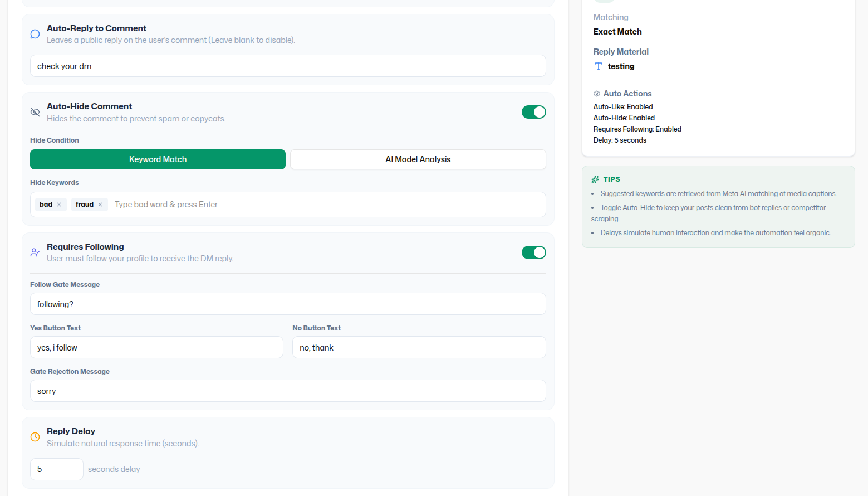Click 'Requires Following: Enabled' status line
Viewport: 868px width, 496px height.
tap(637, 129)
